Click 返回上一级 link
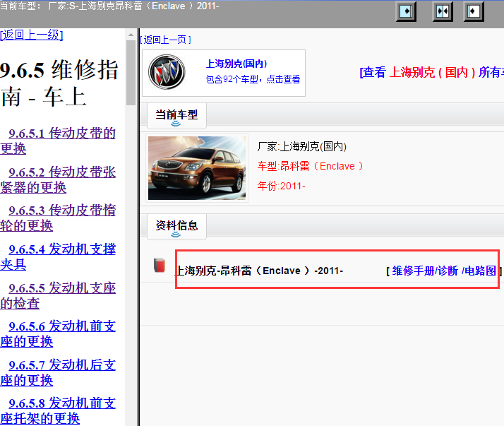Viewport: 504px width, 426px height. tap(32, 35)
